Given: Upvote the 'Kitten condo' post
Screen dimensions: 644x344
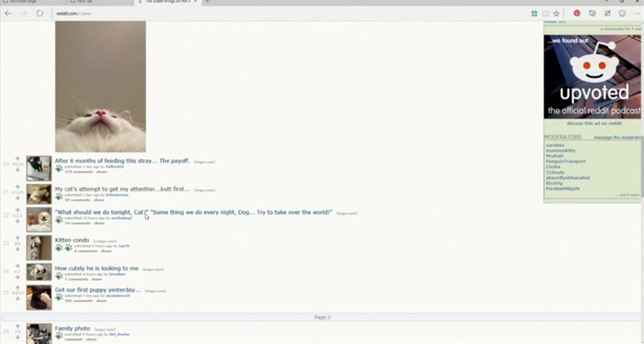Looking at the screenshot, I should [18, 238].
